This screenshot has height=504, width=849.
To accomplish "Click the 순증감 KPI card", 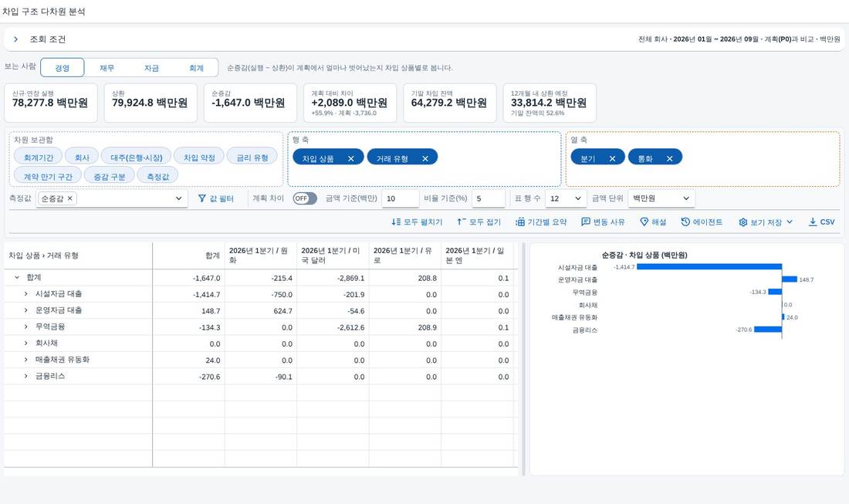I will point(250,103).
